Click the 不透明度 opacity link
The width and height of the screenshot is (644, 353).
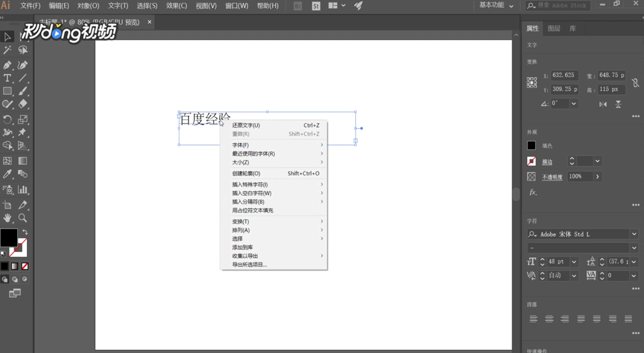pos(552,177)
